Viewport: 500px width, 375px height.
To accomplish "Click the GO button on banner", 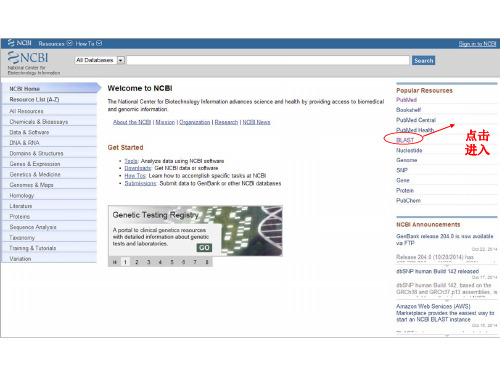I will click(x=204, y=248).
